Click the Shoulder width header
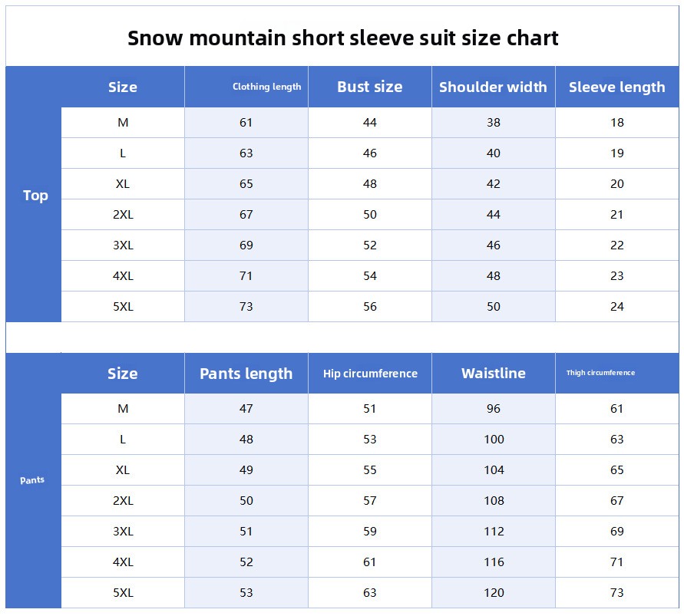The image size is (684, 616). (x=493, y=87)
